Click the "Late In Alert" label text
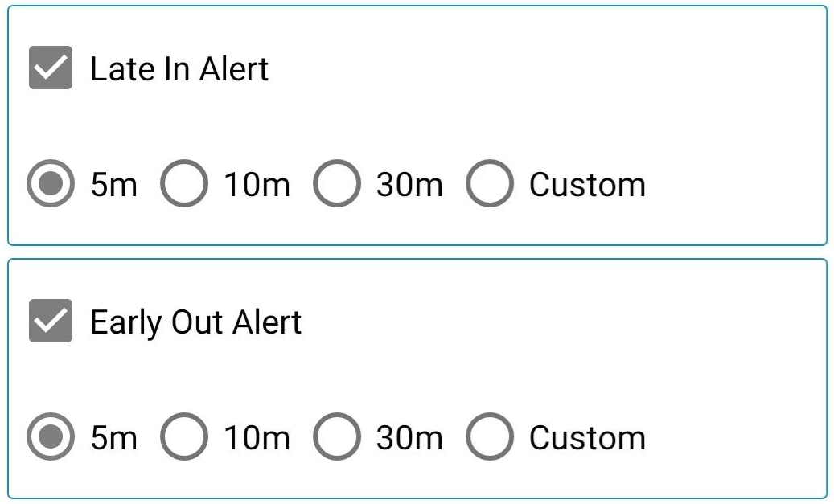This screenshot has width=834, height=504. coord(179,69)
